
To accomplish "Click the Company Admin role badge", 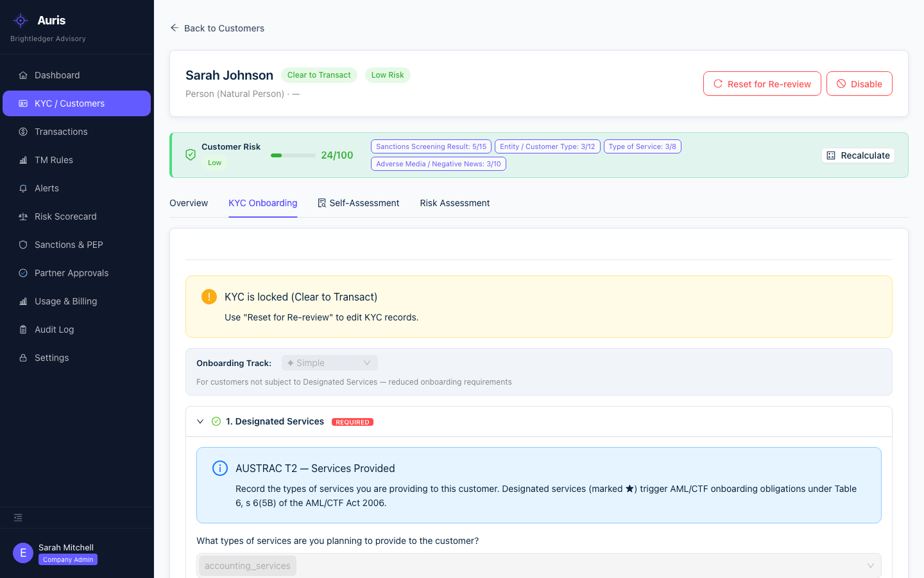I will tap(68, 559).
